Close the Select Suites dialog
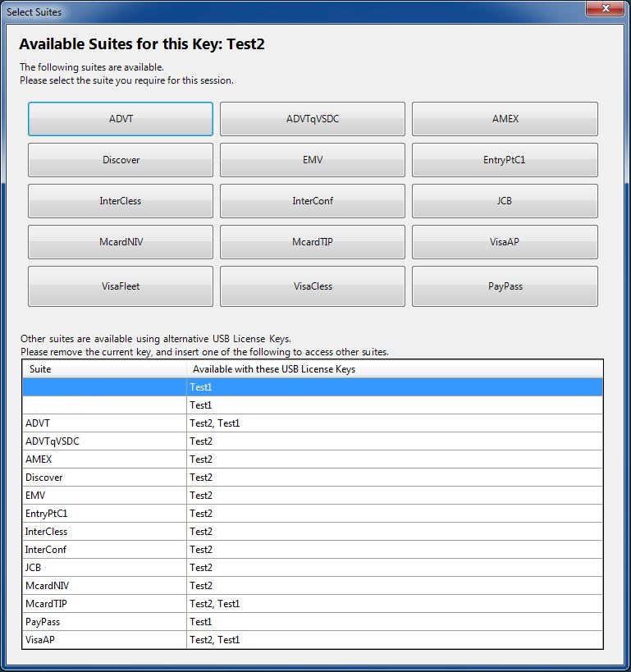Screen dimensions: 631x672 (605, 8)
